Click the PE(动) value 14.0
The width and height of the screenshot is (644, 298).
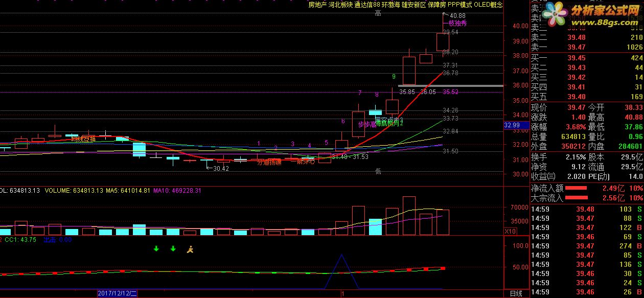636,176
